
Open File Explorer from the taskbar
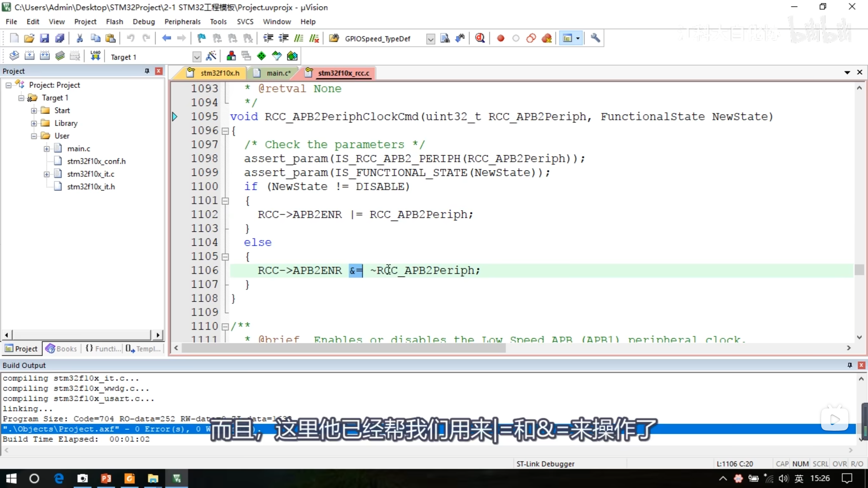(153, 479)
